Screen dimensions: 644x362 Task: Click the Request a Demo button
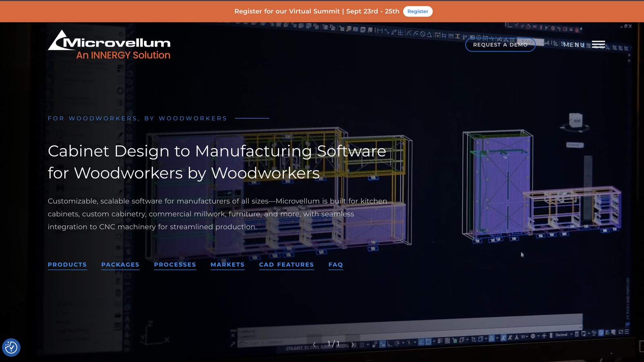[500, 45]
